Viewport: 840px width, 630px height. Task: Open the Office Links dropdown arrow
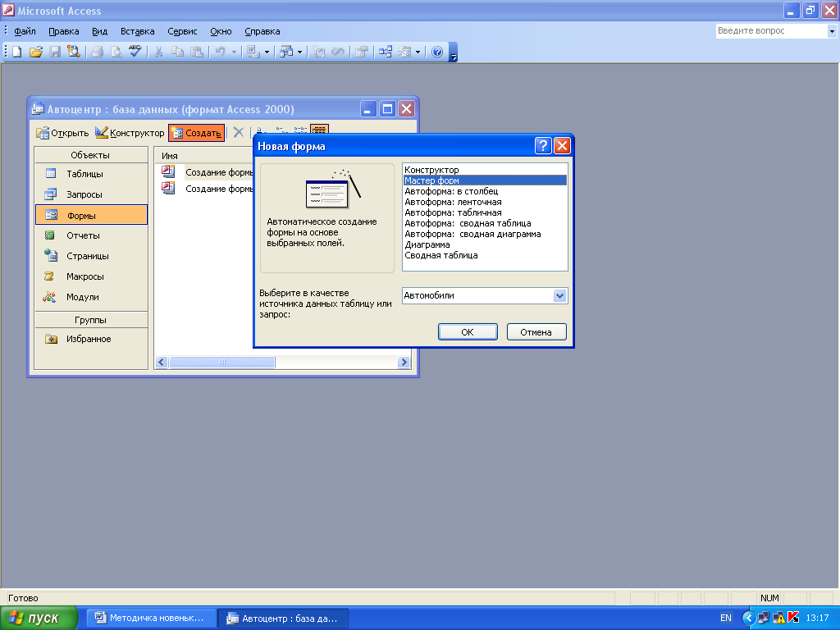click(x=267, y=52)
